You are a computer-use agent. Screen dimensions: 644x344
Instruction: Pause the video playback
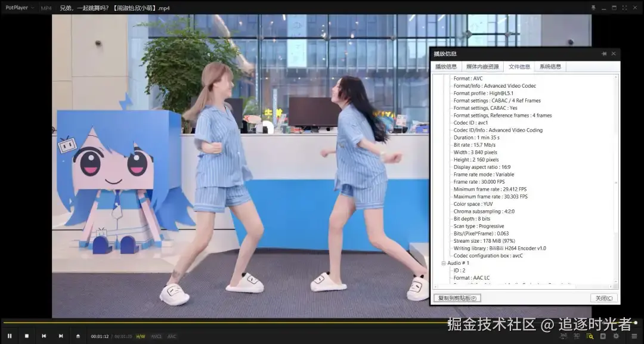10,336
